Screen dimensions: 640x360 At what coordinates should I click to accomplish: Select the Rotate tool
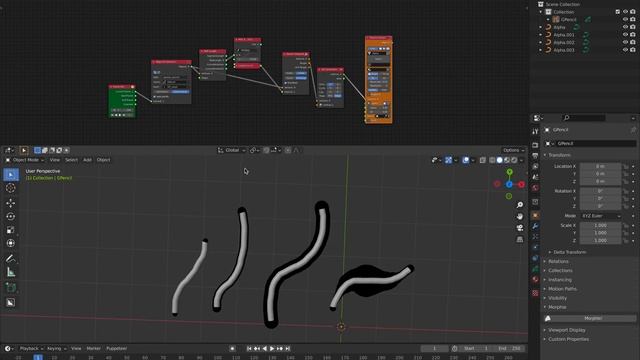[11, 216]
